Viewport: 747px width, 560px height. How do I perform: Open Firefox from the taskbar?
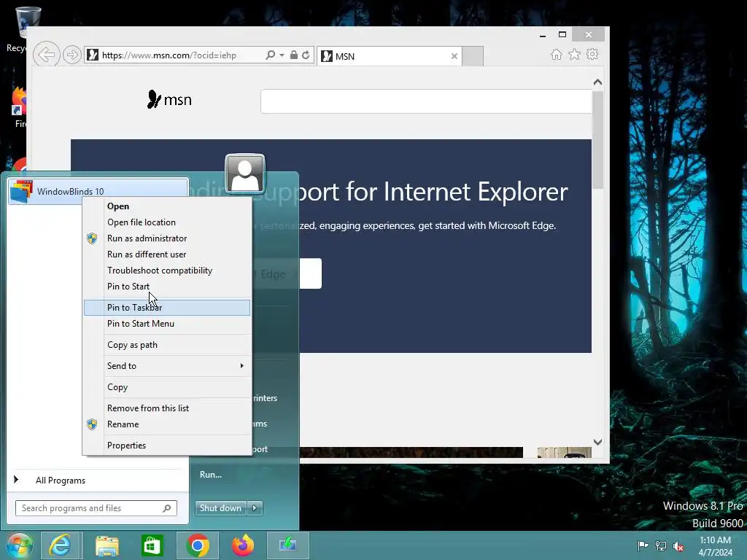[x=243, y=545]
